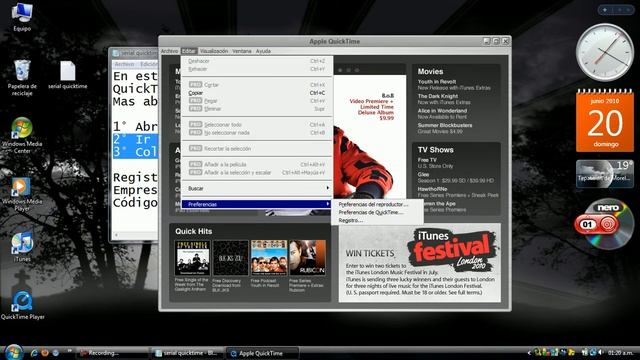Choose No seleccionar nada menu entry
Image resolution: width=640 pixels, height=360 pixels.
click(257, 133)
